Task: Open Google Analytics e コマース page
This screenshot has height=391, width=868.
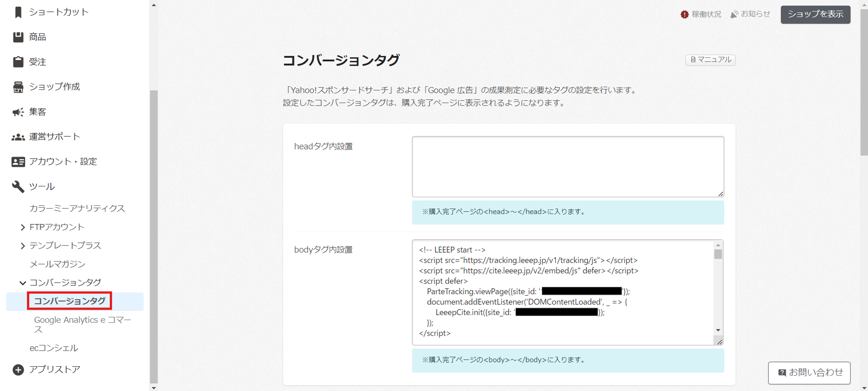Action: click(x=82, y=325)
